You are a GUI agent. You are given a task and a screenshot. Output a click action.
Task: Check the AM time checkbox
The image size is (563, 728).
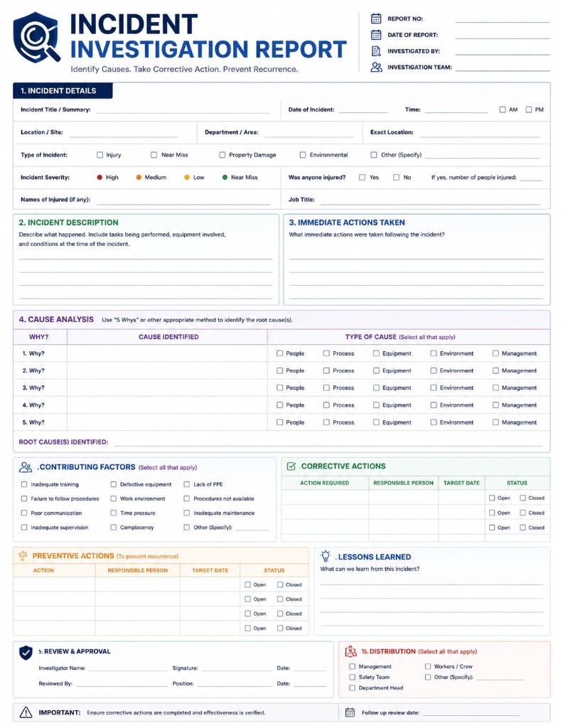pos(502,109)
